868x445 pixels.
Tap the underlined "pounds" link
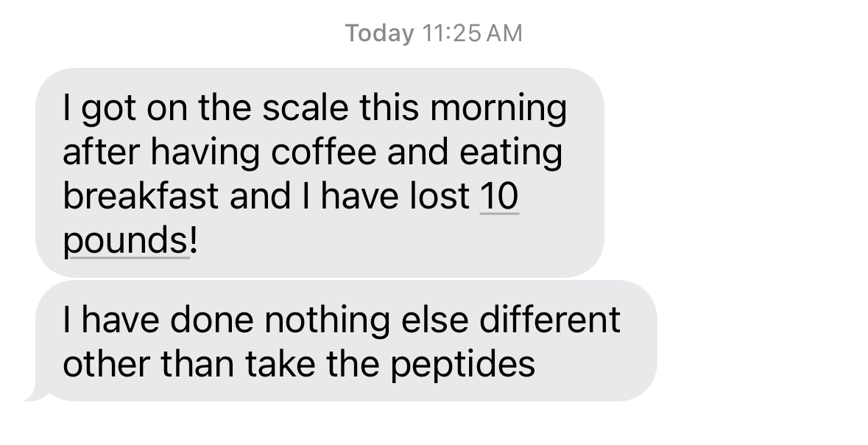tap(127, 241)
